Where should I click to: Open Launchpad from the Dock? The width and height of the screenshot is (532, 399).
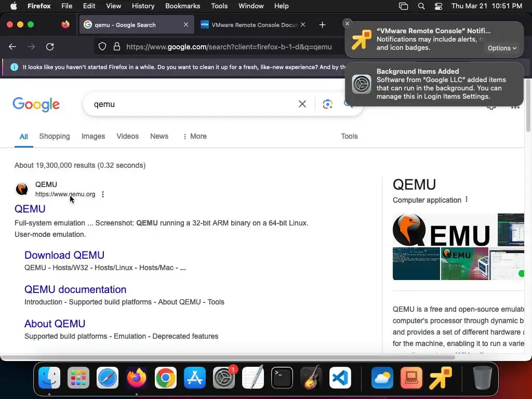78,378
